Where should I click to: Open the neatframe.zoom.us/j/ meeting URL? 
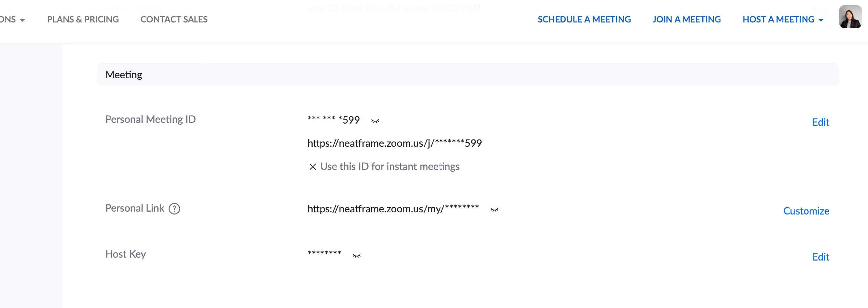[394, 143]
